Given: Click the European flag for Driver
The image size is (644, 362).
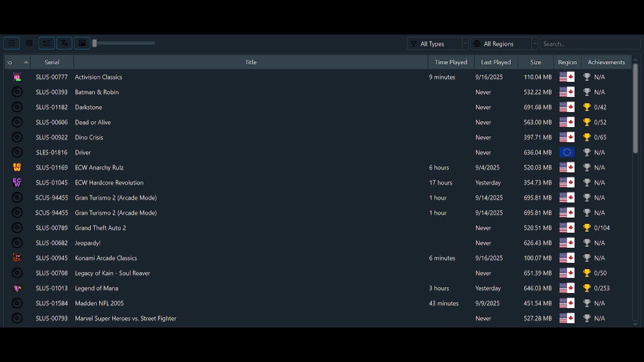Looking at the screenshot, I should point(567,152).
